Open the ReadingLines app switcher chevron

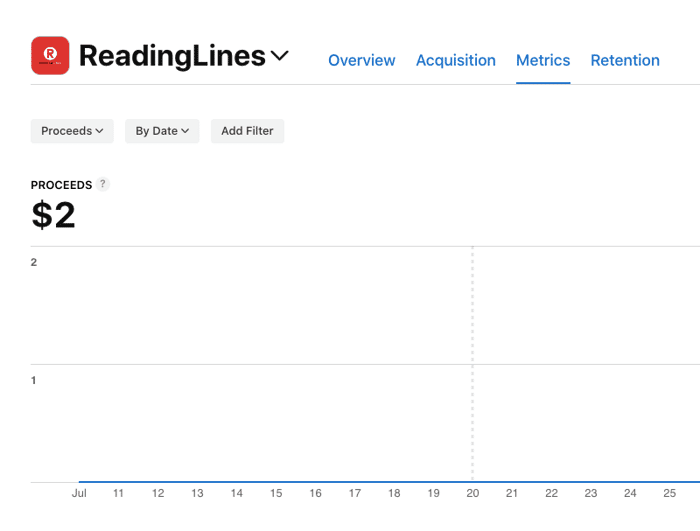coord(280,56)
